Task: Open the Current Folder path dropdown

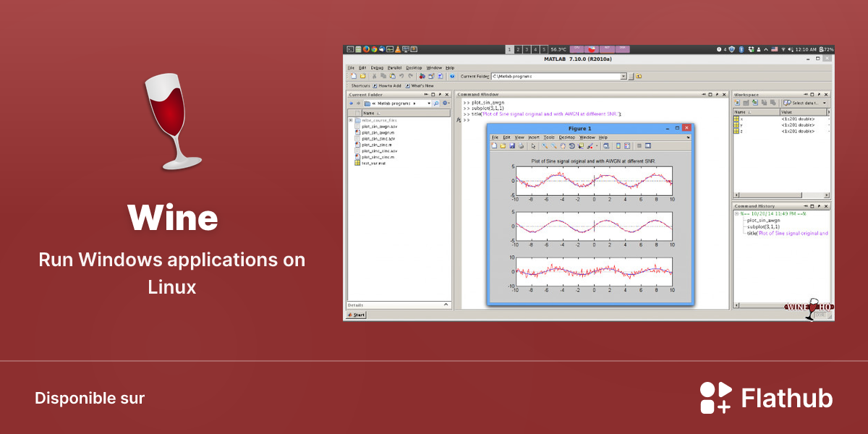Action: (x=623, y=76)
